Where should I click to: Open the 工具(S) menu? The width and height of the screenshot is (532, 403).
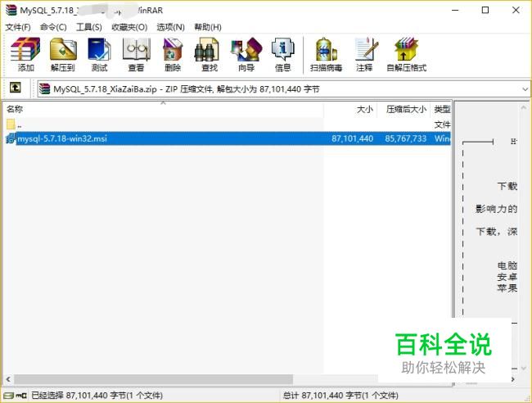[x=88, y=27]
